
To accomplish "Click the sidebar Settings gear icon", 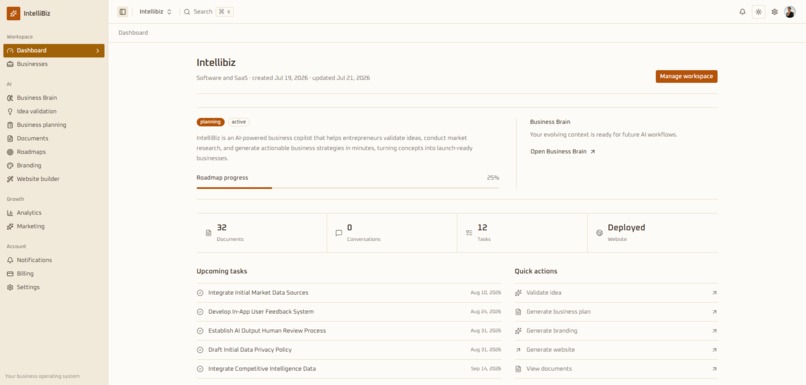I will tap(10, 287).
